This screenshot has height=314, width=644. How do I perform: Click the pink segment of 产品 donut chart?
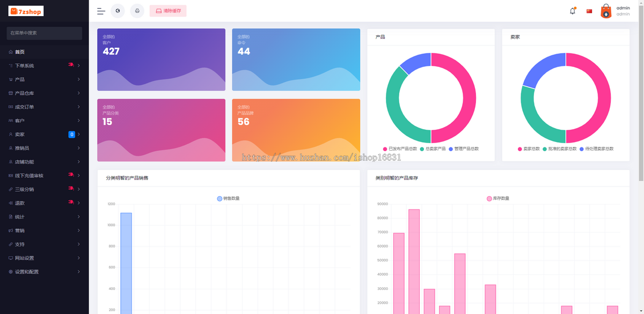(x=469, y=98)
